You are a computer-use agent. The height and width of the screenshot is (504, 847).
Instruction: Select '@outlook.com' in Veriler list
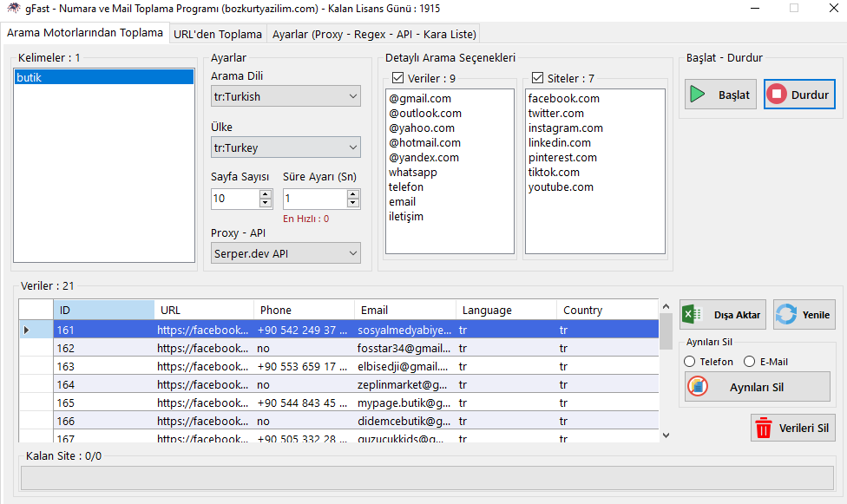coord(425,113)
